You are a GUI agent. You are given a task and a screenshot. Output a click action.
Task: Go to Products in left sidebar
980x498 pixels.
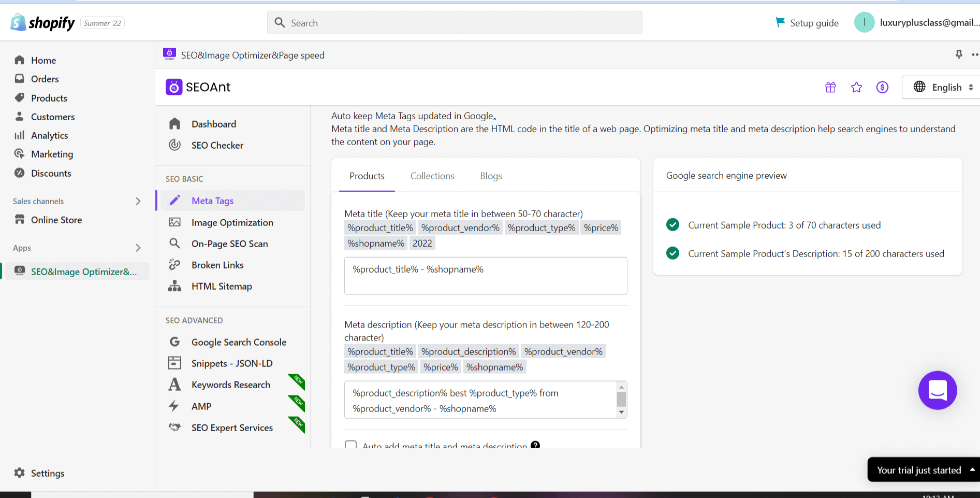[x=49, y=98]
